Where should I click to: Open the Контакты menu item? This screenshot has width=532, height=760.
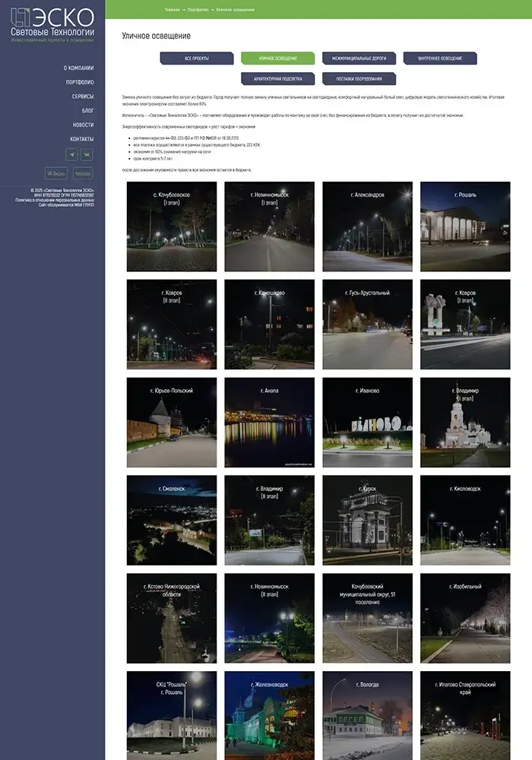tap(82, 139)
